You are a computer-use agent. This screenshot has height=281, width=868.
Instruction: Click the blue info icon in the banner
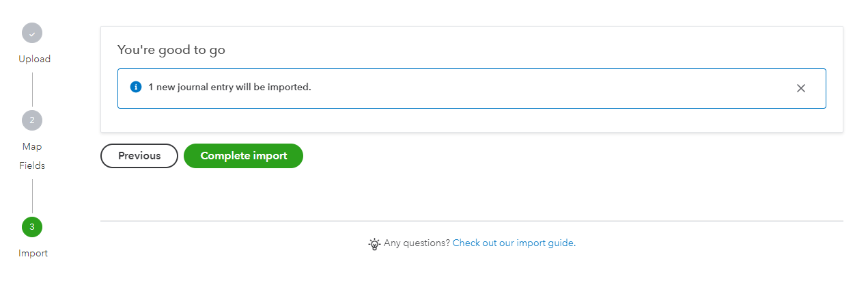(136, 87)
